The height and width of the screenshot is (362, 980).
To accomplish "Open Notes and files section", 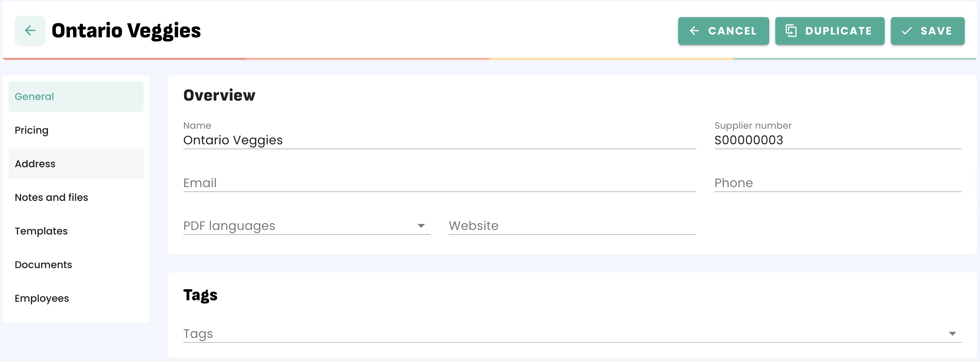I will (76, 197).
